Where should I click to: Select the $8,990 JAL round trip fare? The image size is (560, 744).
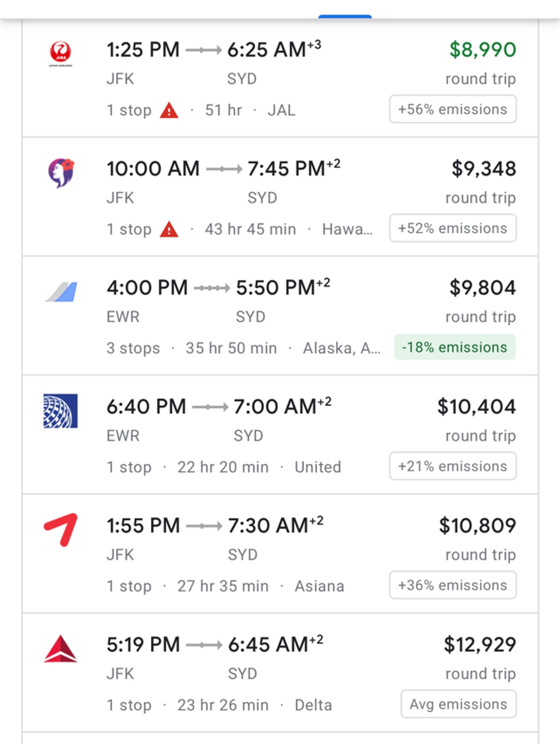point(483,50)
